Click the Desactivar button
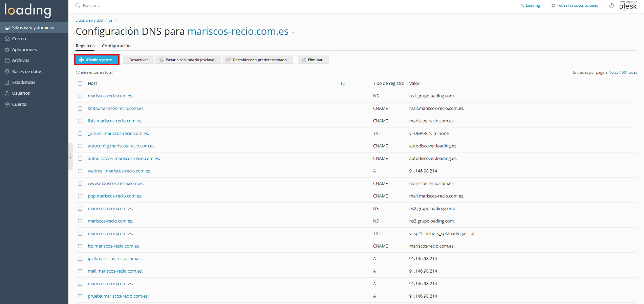Screen dimensions: 644x304 point(138,60)
